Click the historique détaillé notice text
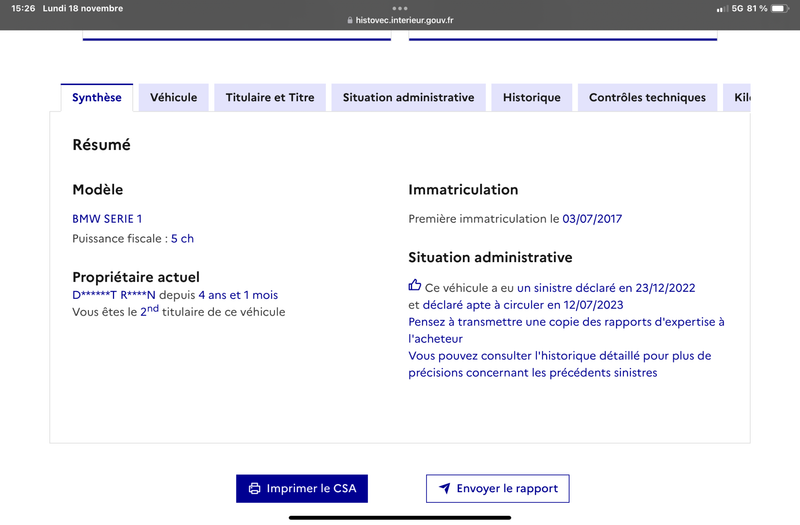The width and height of the screenshot is (800, 525). 560,364
